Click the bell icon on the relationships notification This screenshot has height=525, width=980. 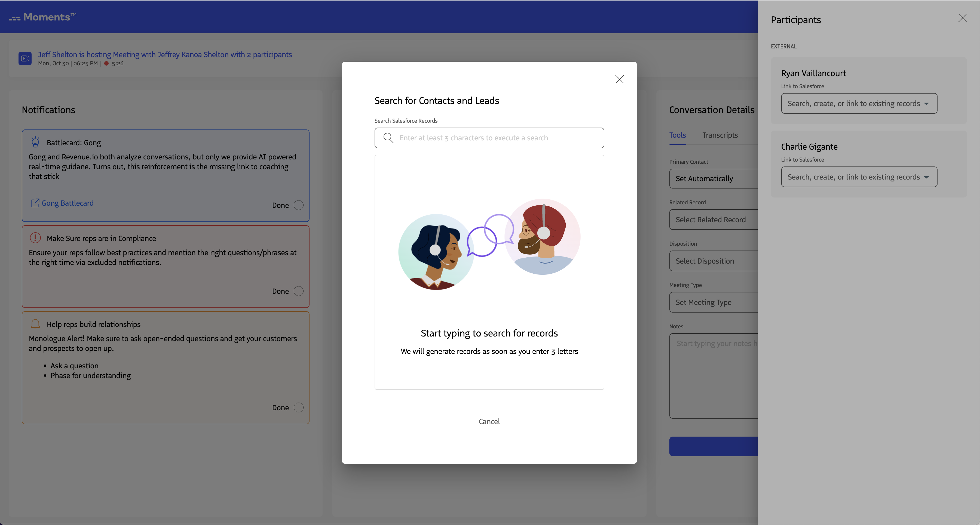coord(35,324)
